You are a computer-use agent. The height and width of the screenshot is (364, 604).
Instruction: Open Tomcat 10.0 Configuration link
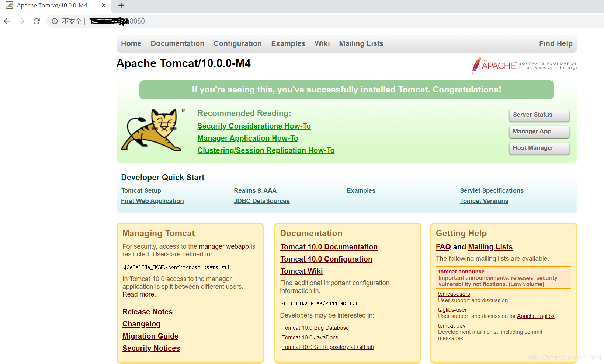pos(326,259)
